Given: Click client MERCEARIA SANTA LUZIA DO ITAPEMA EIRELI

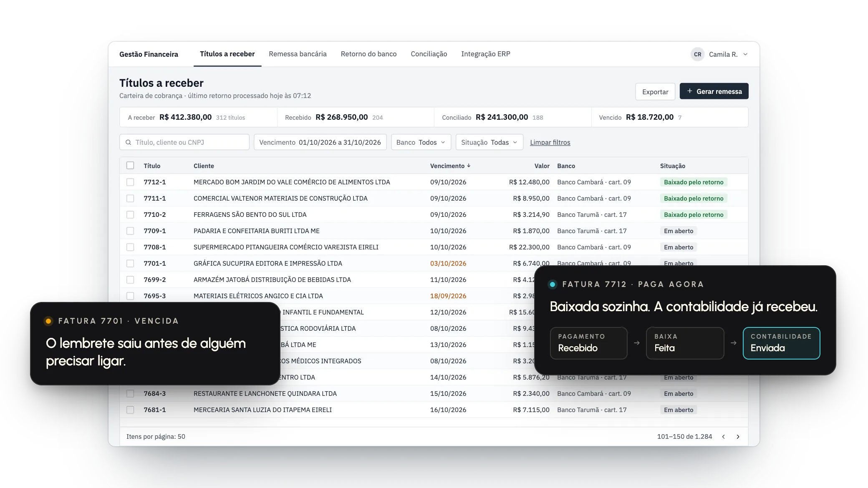Looking at the screenshot, I should [x=262, y=410].
